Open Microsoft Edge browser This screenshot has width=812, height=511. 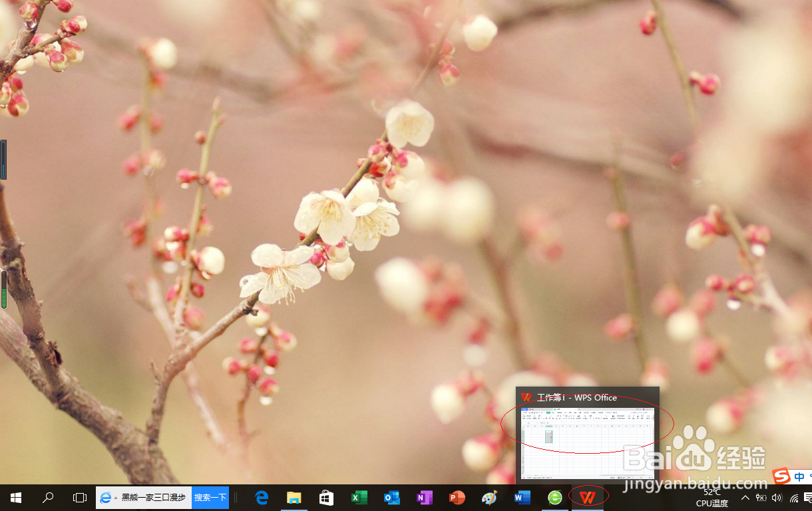point(261,498)
